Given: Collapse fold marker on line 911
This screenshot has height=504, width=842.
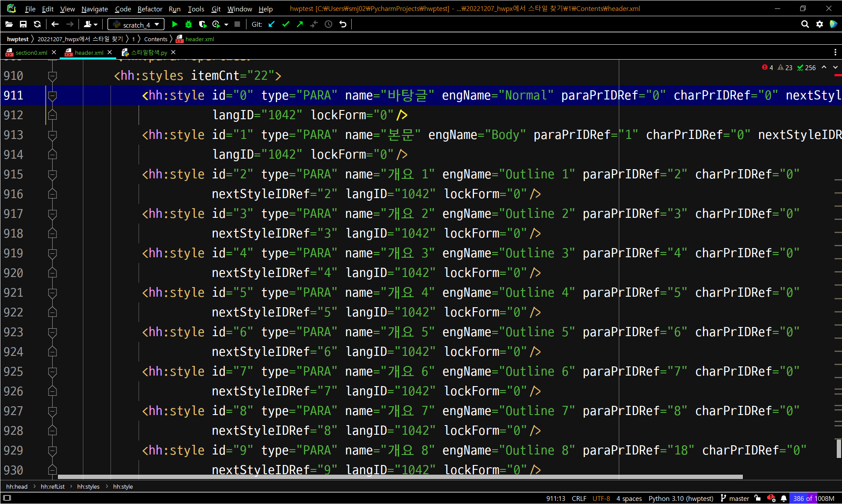Looking at the screenshot, I should (x=52, y=96).
